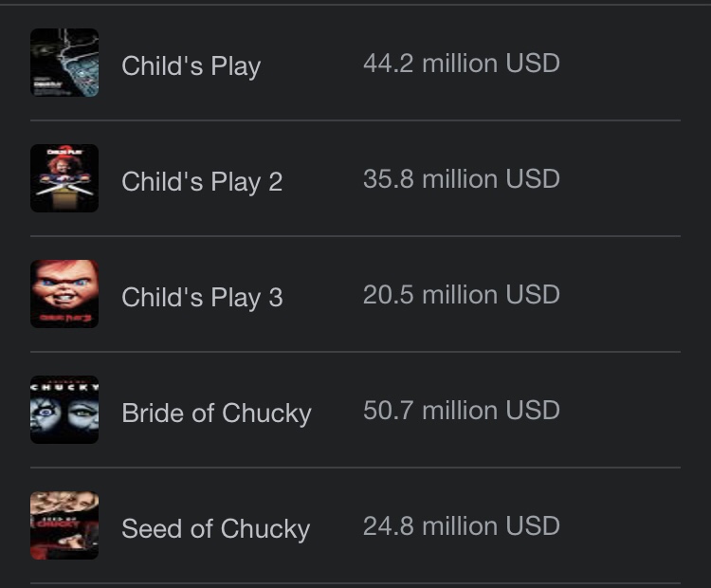
Task: Select the Child's Play 3 title text
Action: coord(202,298)
